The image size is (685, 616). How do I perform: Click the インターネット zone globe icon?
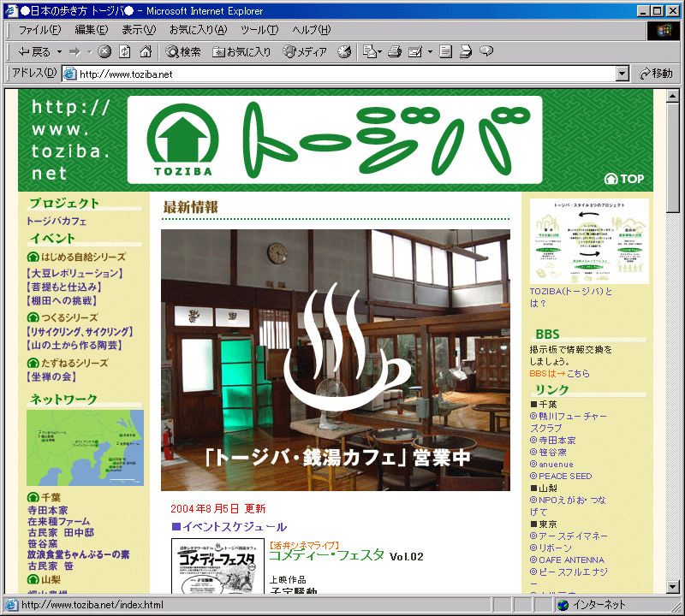point(563,605)
